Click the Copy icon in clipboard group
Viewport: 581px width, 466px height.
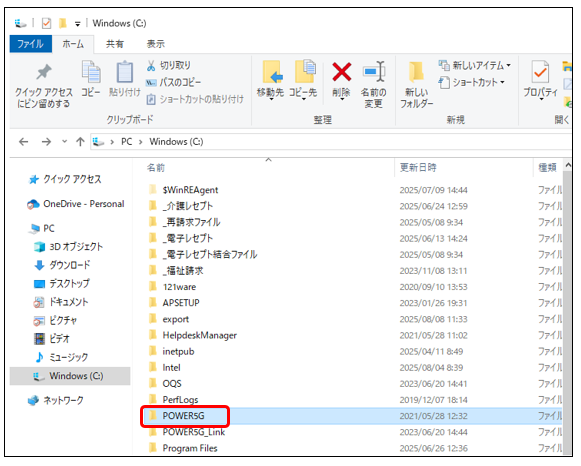pyautogui.click(x=91, y=71)
